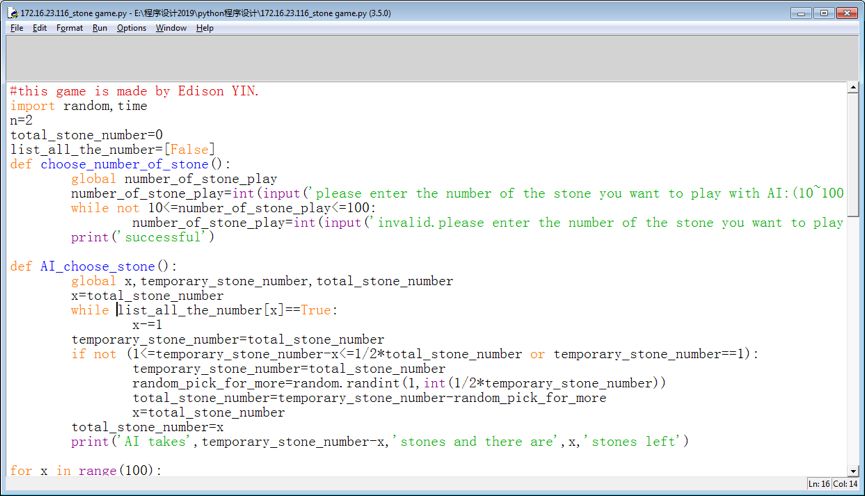Click the 'if not (1<=temporary_stone_number-x' line
The image size is (865, 496).
[x=415, y=354]
